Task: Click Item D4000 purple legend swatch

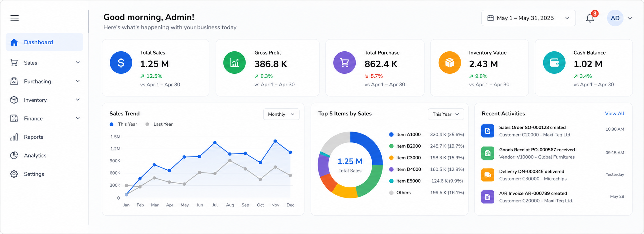Action: pyautogui.click(x=391, y=169)
